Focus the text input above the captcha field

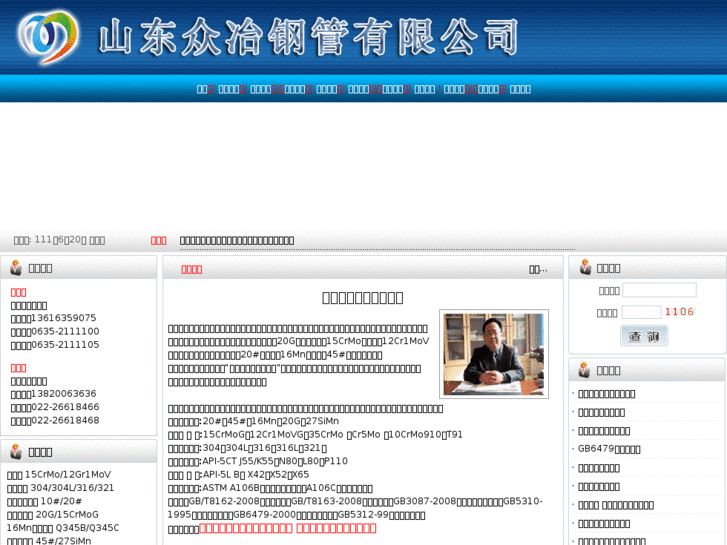click(659, 290)
